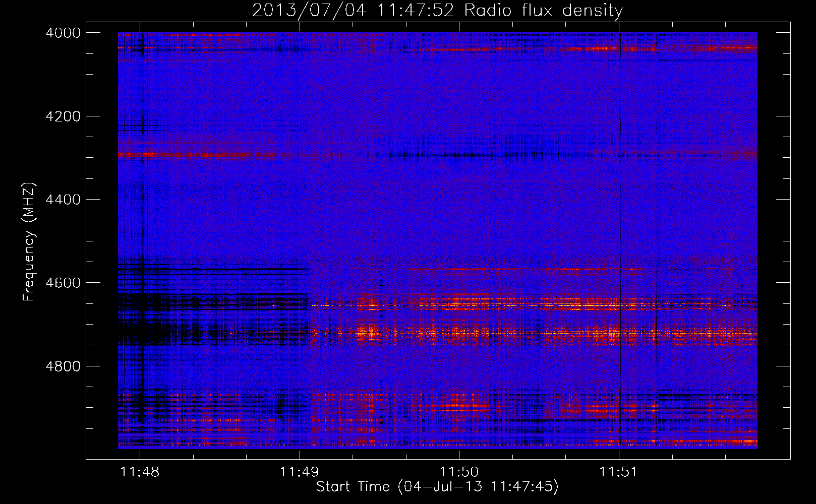This screenshot has height=504, width=816.
Task: Click the 11:50 time axis label
Action: (x=459, y=472)
